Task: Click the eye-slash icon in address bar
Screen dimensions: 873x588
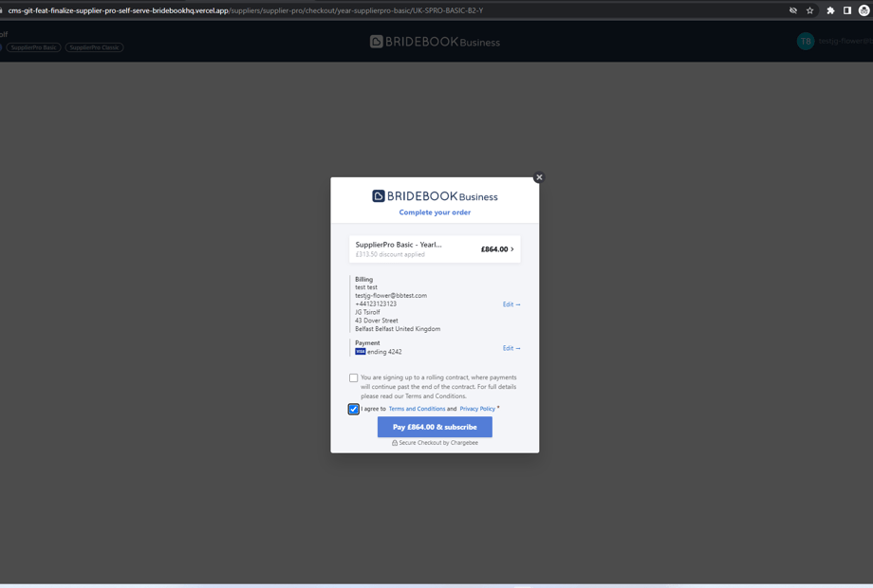Action: coord(793,10)
